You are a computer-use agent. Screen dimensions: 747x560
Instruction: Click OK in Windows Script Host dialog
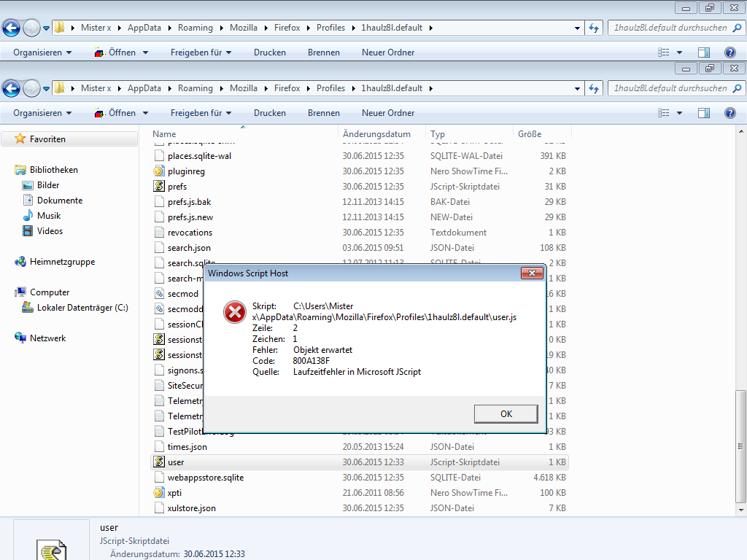coord(506,414)
